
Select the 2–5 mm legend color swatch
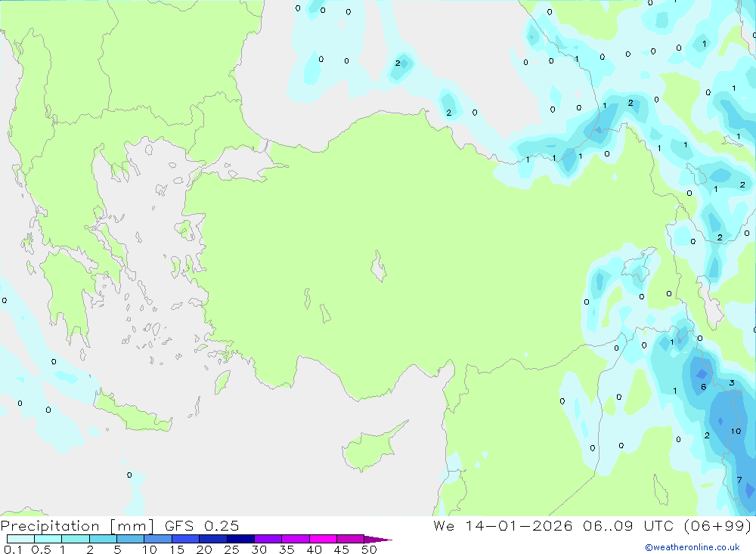click(103, 539)
